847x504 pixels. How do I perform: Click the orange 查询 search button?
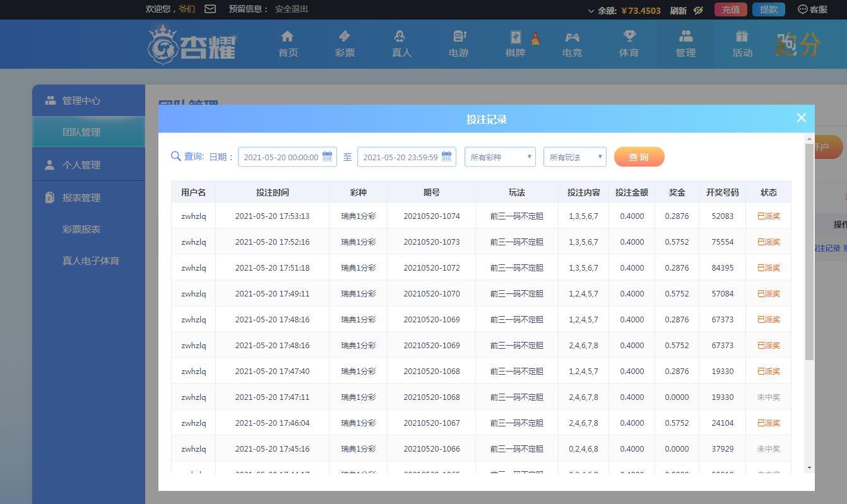point(639,157)
